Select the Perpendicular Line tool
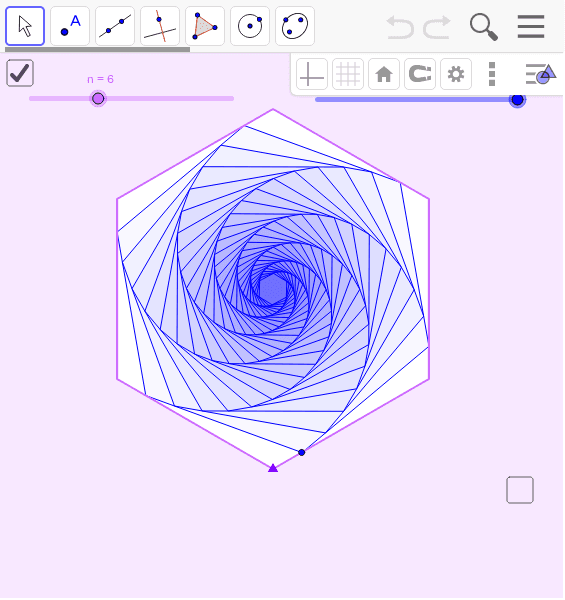Screen dimensions: 565x600 coord(160,26)
